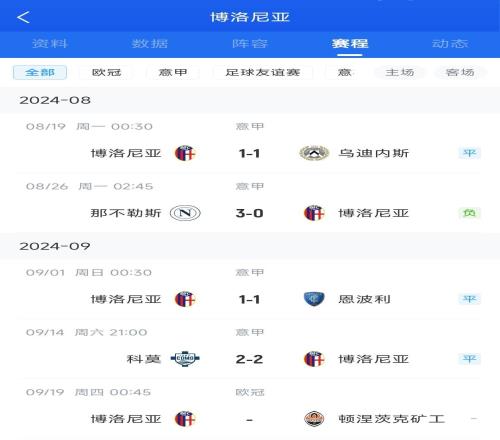Click Shakhtar Donetsk crest in 09/19 match
Image resolution: width=500 pixels, height=440 pixels.
[314, 419]
